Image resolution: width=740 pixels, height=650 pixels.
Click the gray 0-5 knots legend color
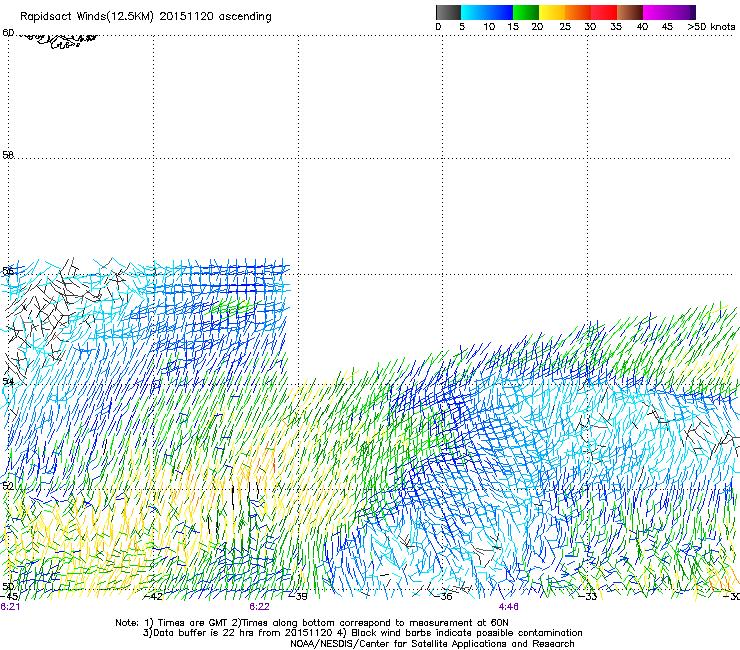coord(448,12)
